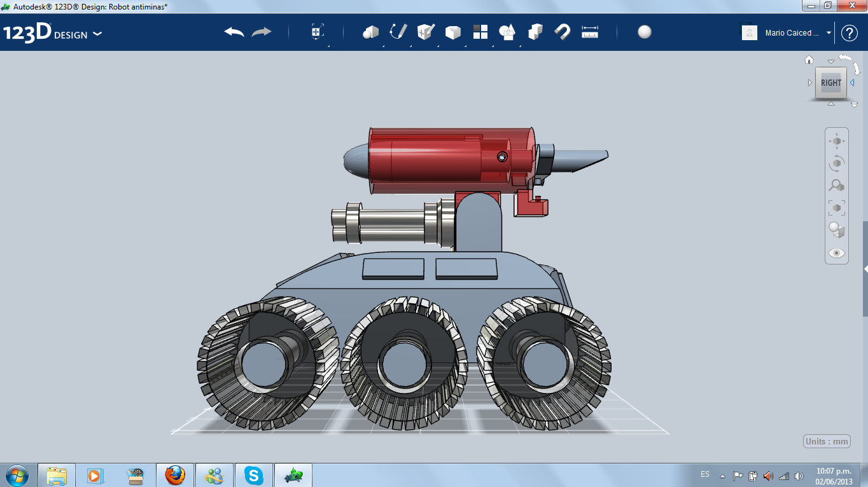Open Windows Live Messenger from taskbar
Screen dimensions: 868x487
214,475
